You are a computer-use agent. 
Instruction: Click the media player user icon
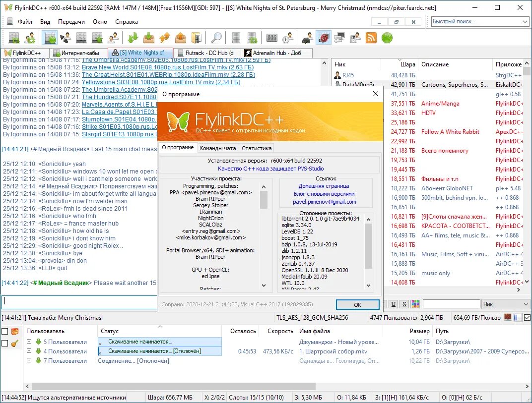355,38
